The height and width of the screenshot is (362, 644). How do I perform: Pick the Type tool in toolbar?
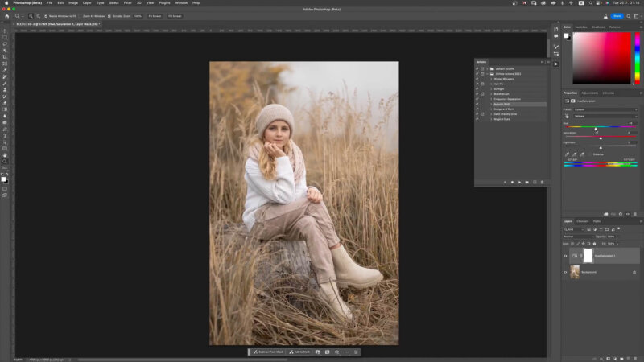(x=5, y=135)
